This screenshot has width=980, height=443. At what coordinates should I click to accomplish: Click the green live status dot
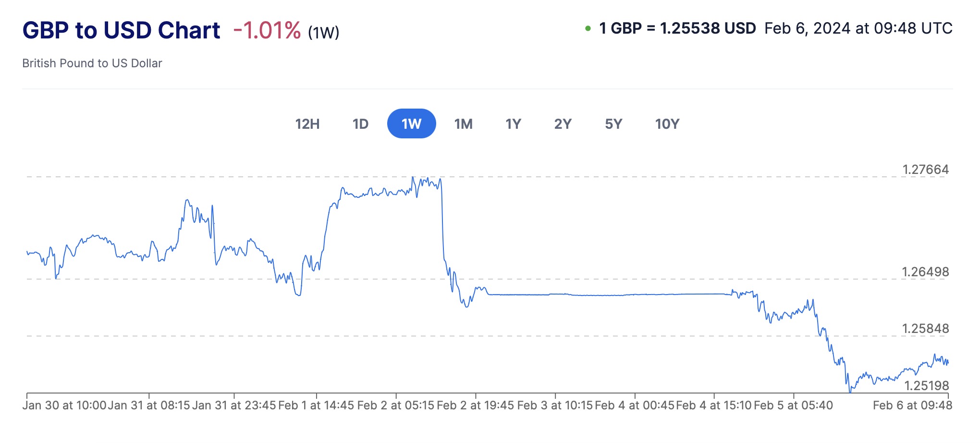tap(588, 29)
